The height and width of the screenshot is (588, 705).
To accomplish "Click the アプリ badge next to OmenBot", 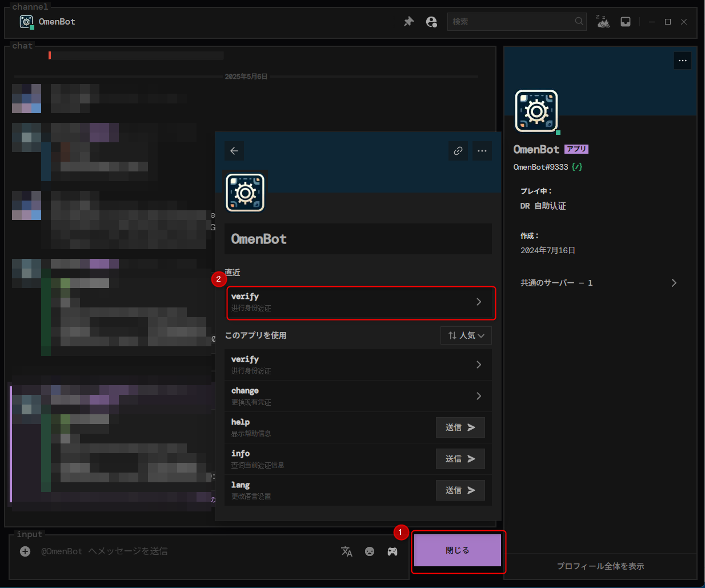I will click(576, 149).
